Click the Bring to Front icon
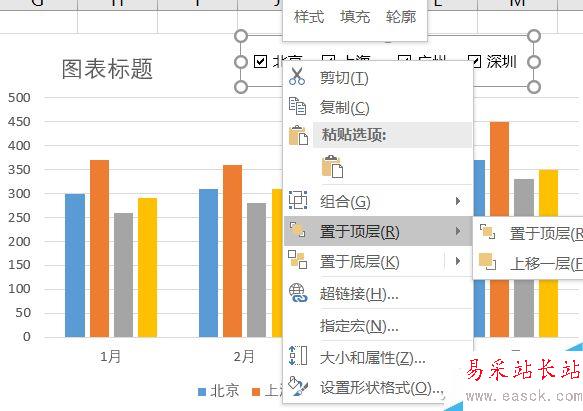583x411 pixels. coord(297,230)
